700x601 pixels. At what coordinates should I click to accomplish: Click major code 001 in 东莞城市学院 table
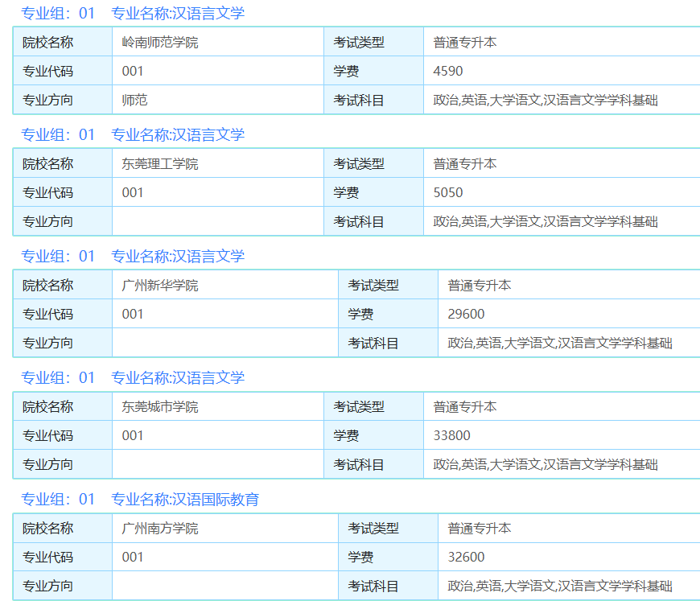133,435
